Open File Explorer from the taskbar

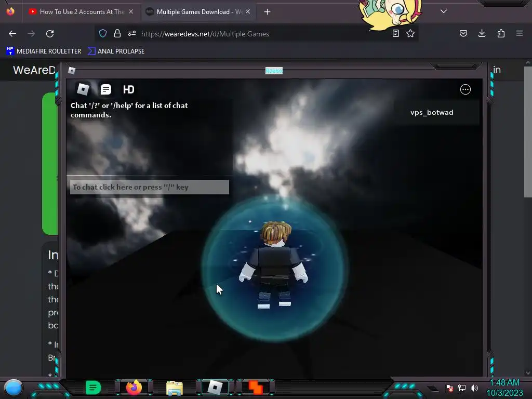(175, 388)
